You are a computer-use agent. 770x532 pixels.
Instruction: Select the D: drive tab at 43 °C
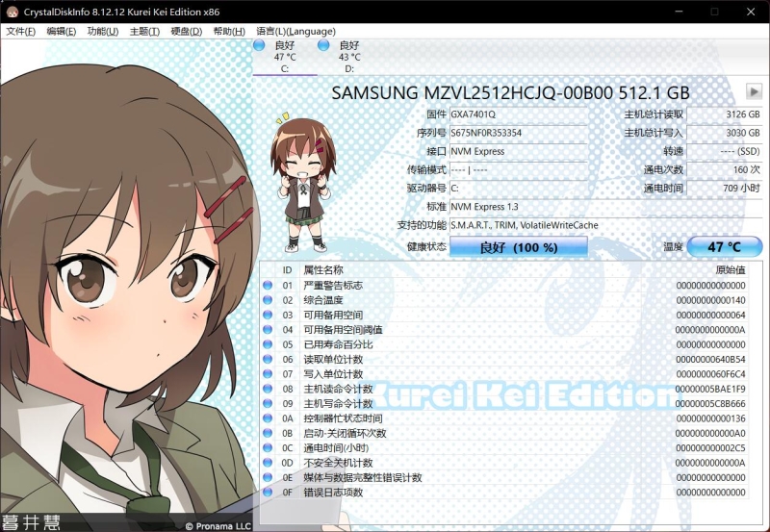click(349, 57)
